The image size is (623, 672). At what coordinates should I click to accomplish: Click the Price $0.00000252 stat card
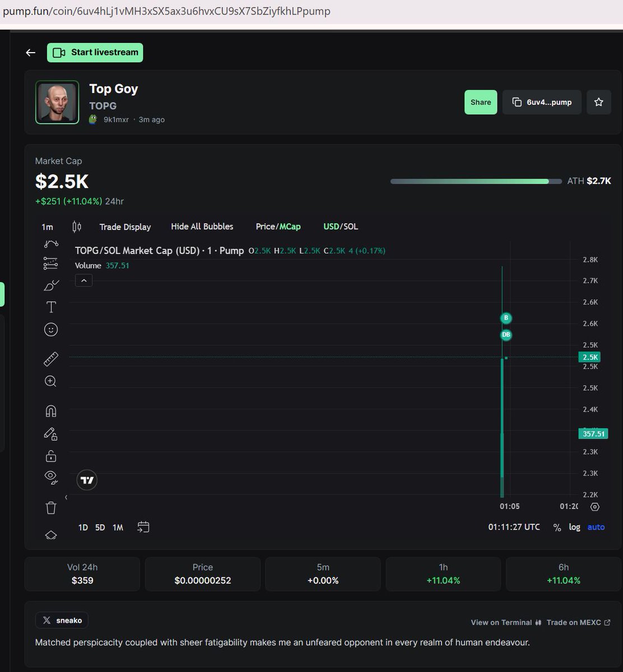click(203, 574)
